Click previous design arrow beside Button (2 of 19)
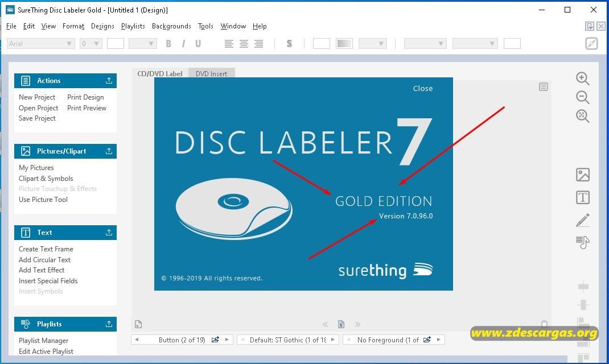 pyautogui.click(x=137, y=340)
